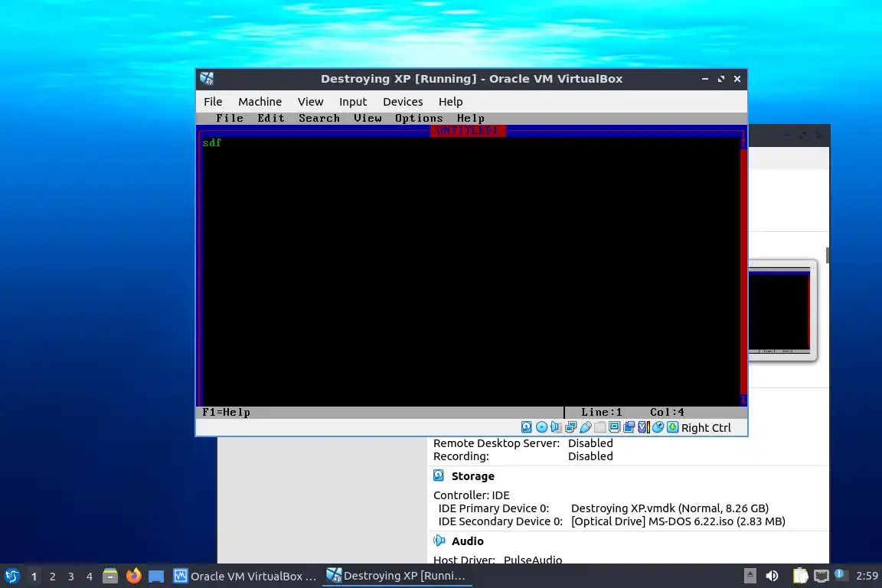Select the Destroying XP taskbar entry
The height and width of the screenshot is (588, 882).
click(x=397, y=576)
